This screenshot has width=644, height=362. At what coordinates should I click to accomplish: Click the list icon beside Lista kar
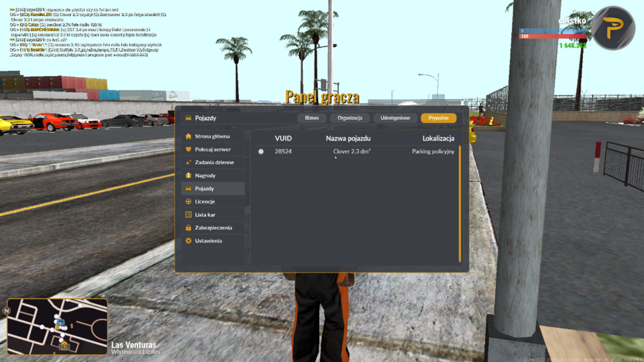(x=189, y=214)
